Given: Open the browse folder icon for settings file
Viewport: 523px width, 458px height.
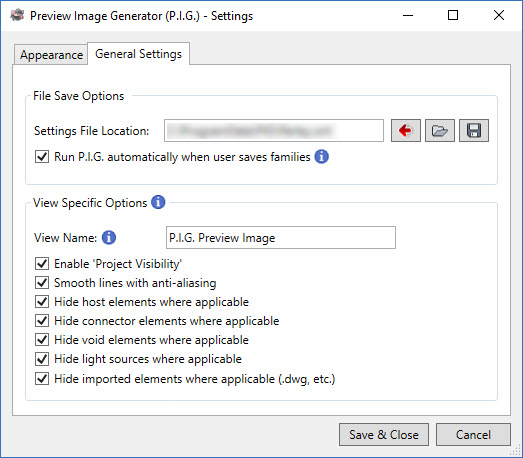Looking at the screenshot, I should coord(440,130).
